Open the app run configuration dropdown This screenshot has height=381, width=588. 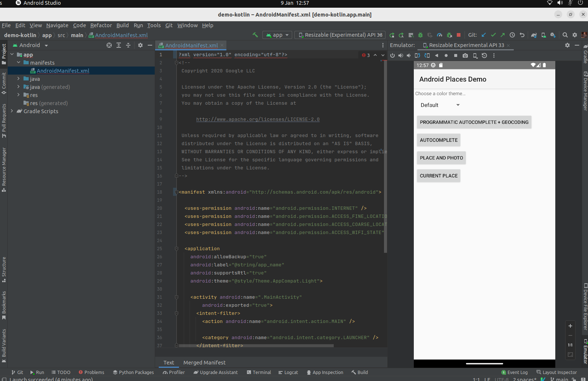277,35
